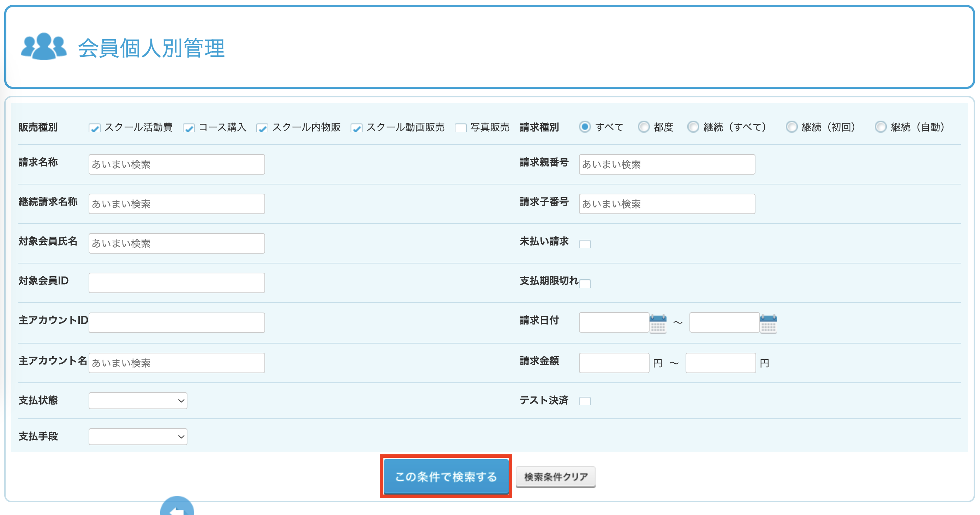Image resolution: width=980 pixels, height=515 pixels.
Task: Open the calendar for the 請求日付 start date
Action: (x=658, y=323)
